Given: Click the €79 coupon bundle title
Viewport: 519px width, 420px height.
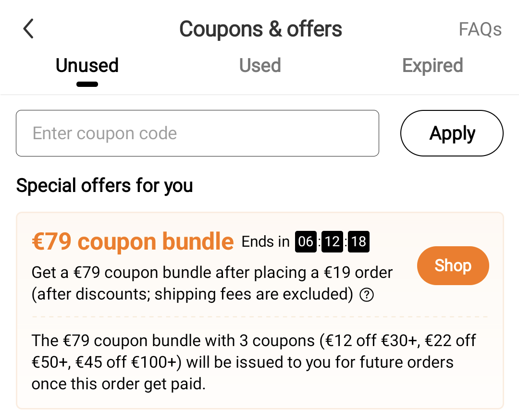Looking at the screenshot, I should click(133, 241).
